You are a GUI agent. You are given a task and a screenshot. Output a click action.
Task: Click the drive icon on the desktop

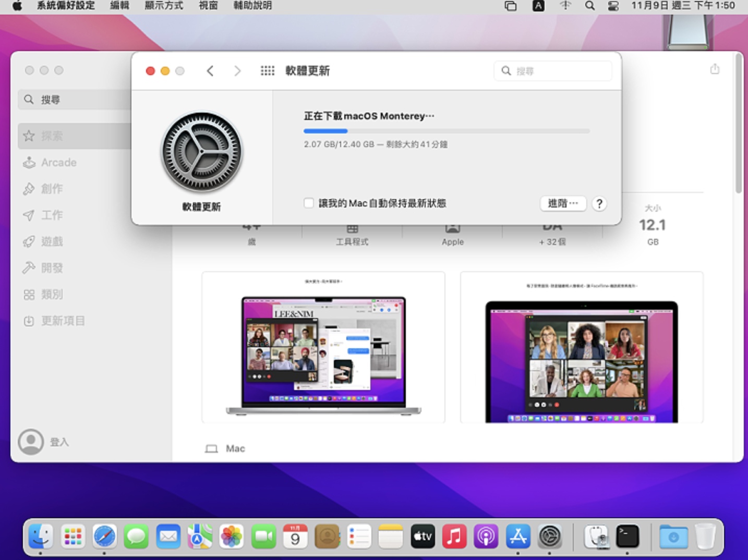pyautogui.click(x=689, y=31)
